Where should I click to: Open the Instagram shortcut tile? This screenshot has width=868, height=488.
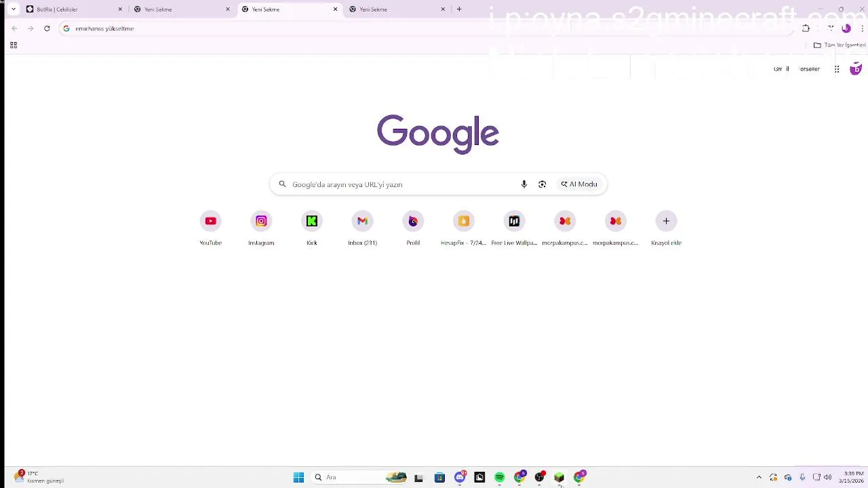261,228
